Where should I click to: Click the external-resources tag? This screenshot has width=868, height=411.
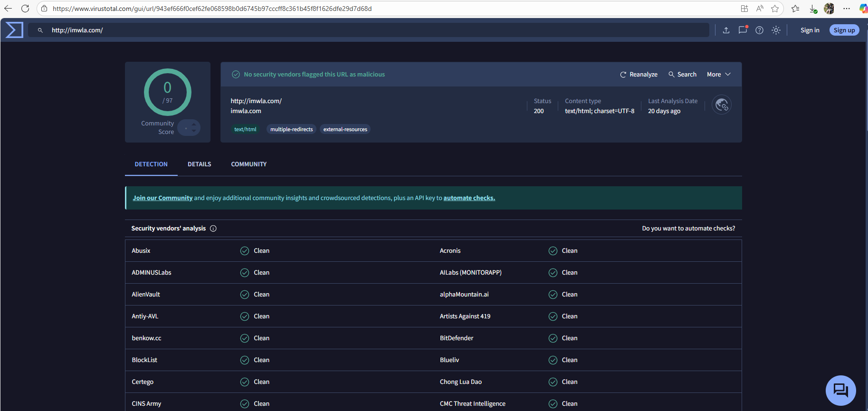[x=345, y=129]
